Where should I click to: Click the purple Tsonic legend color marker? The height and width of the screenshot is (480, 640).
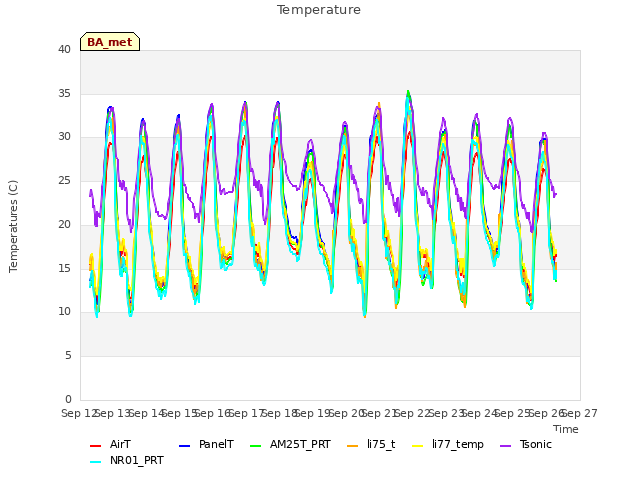pyautogui.click(x=505, y=446)
